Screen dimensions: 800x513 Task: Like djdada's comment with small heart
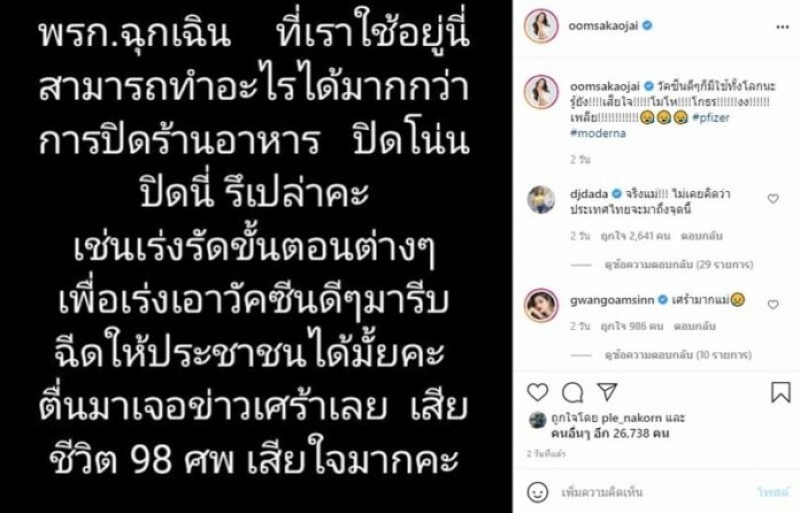click(773, 199)
